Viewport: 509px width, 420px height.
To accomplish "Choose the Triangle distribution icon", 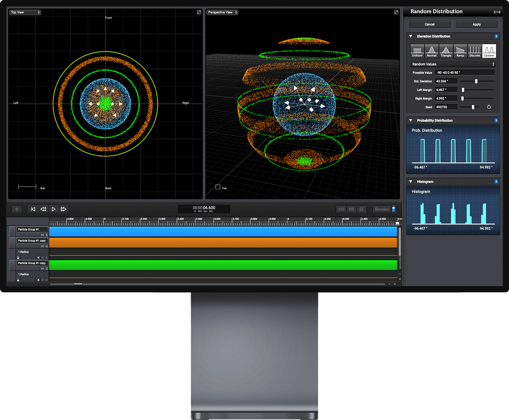I will (x=446, y=51).
